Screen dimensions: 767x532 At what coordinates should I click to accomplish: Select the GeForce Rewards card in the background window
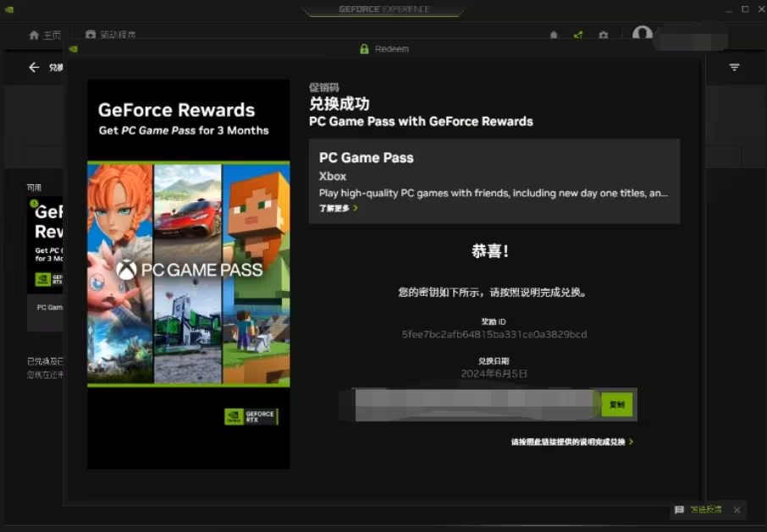(x=45, y=264)
